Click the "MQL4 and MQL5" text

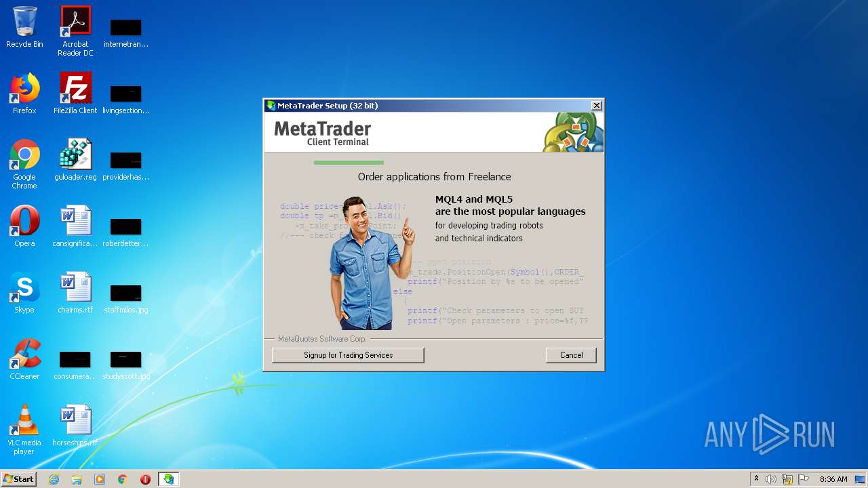coord(474,199)
